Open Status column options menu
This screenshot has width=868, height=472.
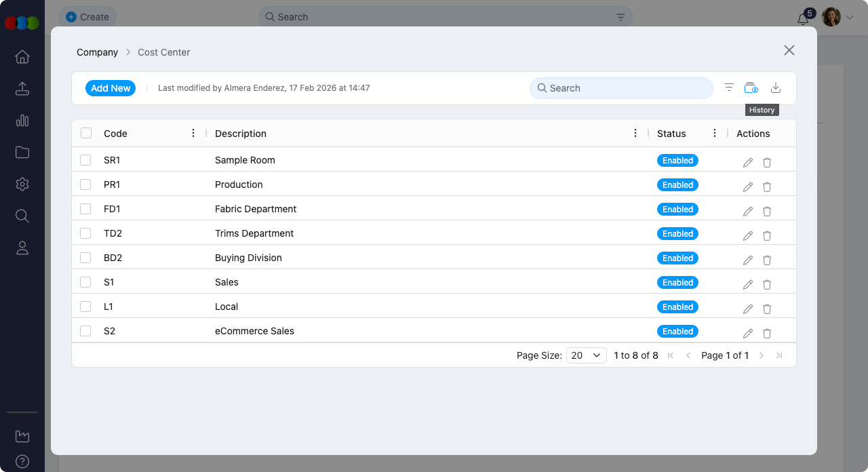coord(715,134)
